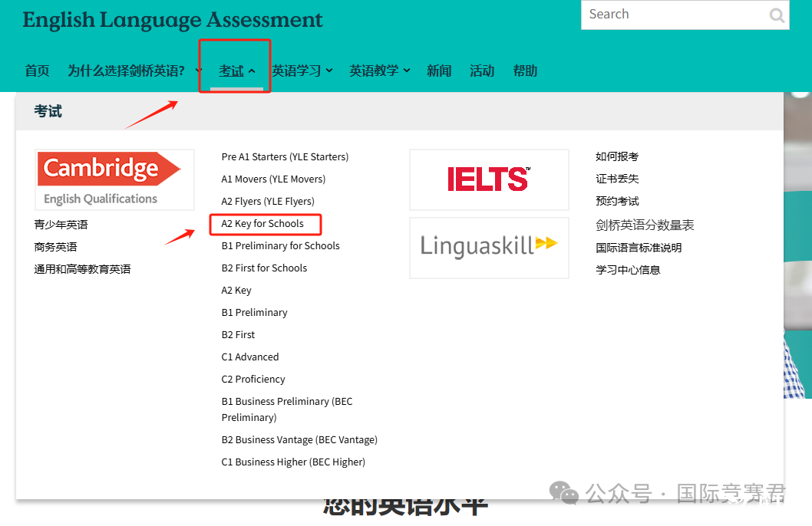This screenshot has height=526, width=812.
Task: Open the Linguaskill logo tile
Action: tap(489, 248)
